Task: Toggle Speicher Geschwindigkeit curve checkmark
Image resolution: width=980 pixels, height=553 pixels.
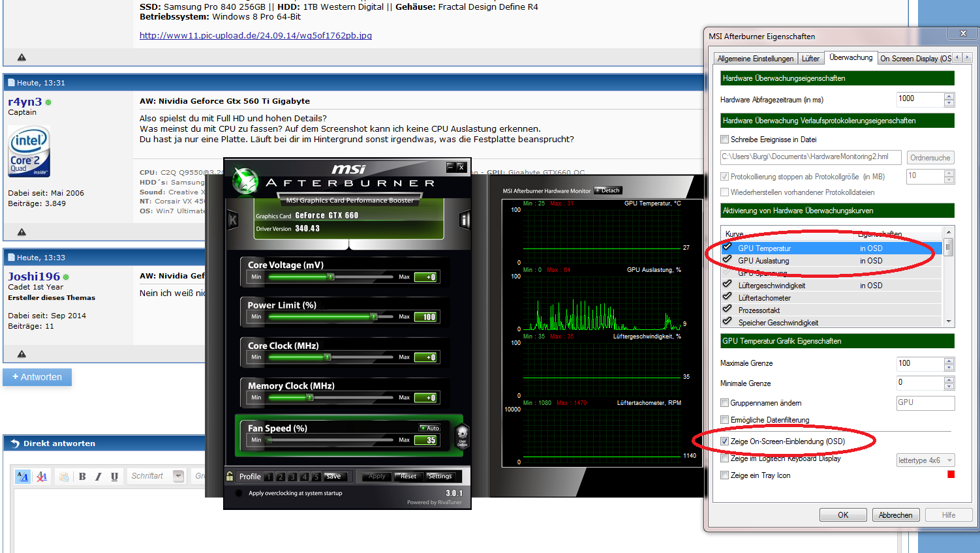Action: pyautogui.click(x=727, y=321)
